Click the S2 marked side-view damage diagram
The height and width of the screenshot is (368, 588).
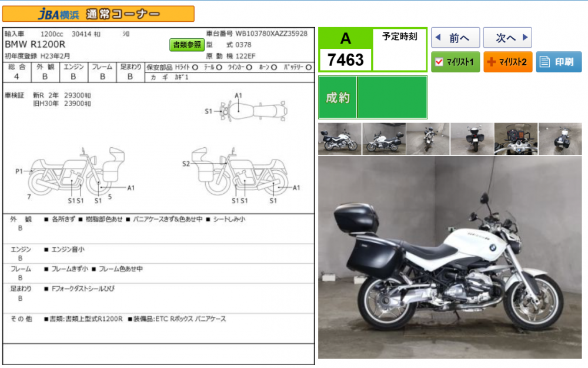(240, 171)
